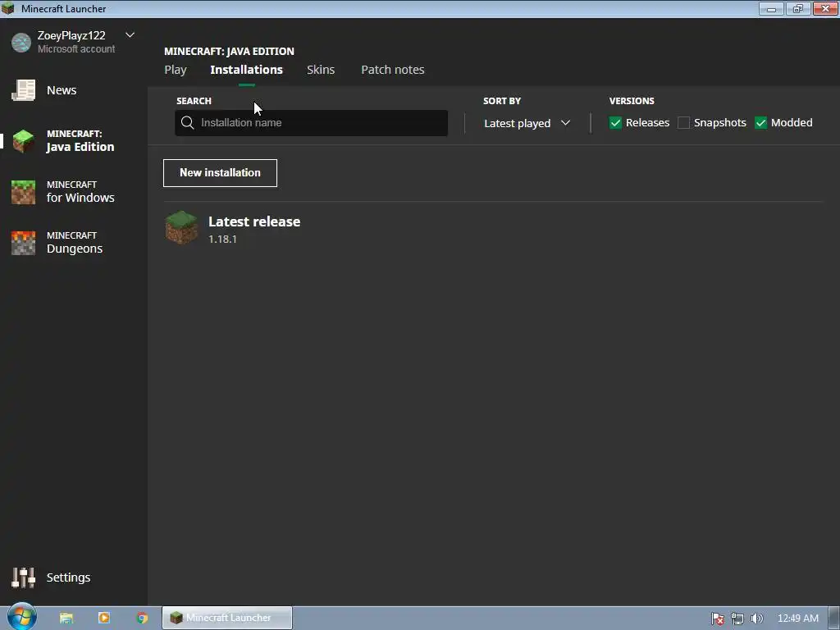Open the Patch notes tab
This screenshot has height=630, width=840.
tap(393, 70)
